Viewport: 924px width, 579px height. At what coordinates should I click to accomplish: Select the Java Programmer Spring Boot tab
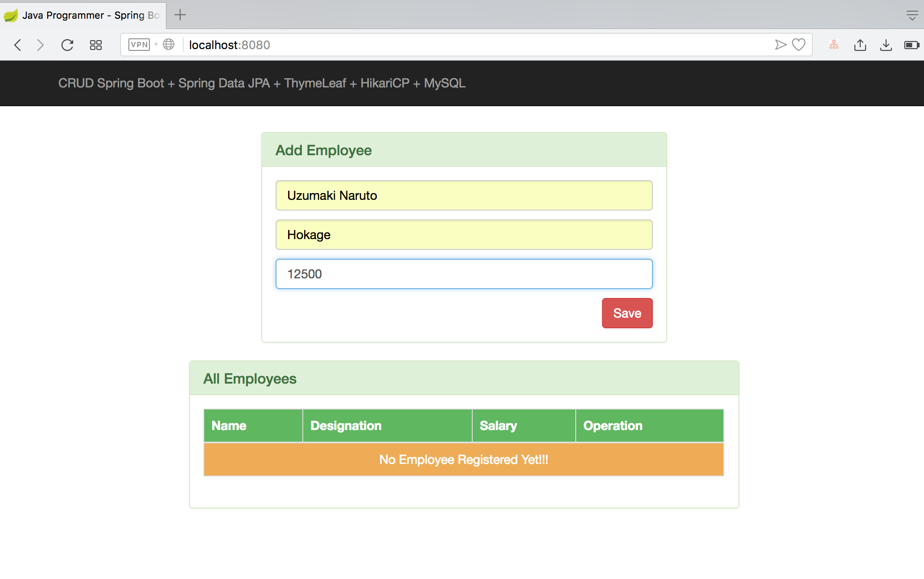coord(82,15)
